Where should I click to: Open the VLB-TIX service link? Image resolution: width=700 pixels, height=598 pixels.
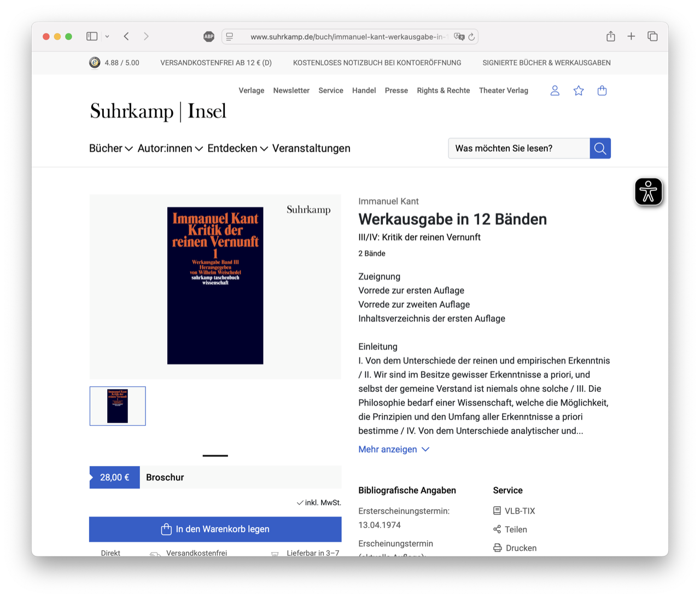(x=514, y=511)
